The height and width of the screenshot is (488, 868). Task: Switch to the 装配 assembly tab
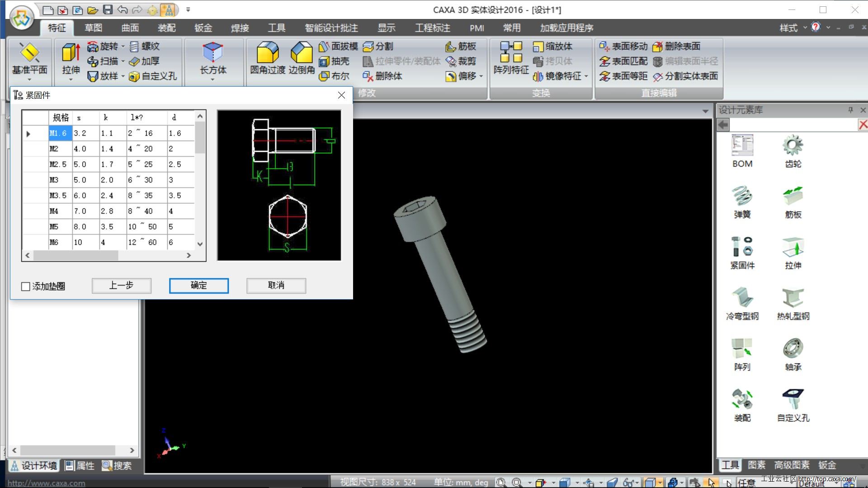(167, 28)
